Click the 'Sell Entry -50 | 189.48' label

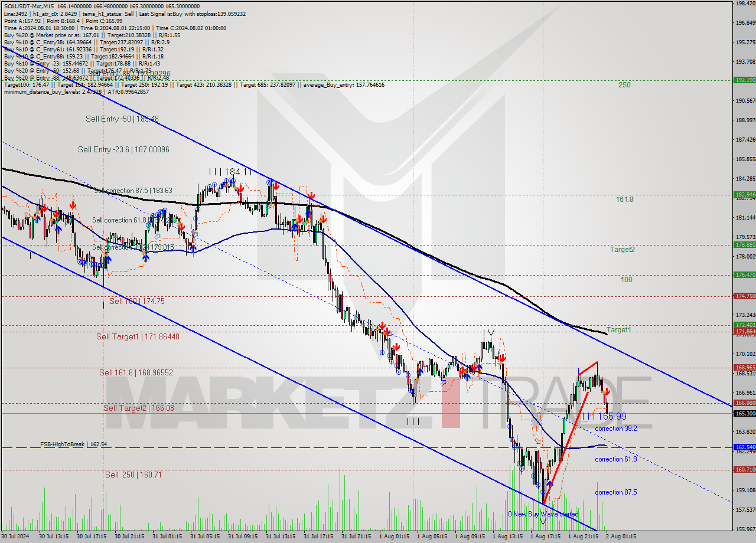(x=122, y=119)
